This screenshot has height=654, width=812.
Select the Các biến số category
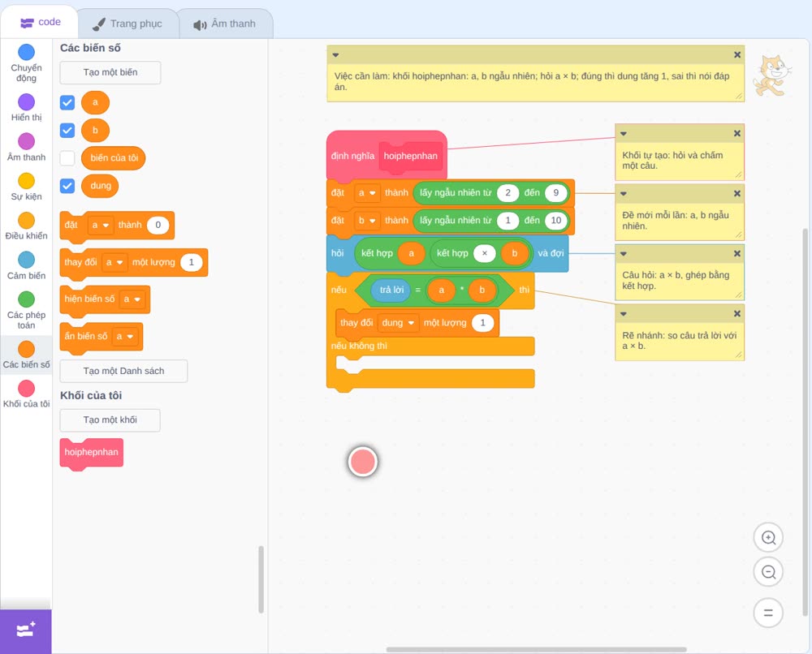point(27,355)
